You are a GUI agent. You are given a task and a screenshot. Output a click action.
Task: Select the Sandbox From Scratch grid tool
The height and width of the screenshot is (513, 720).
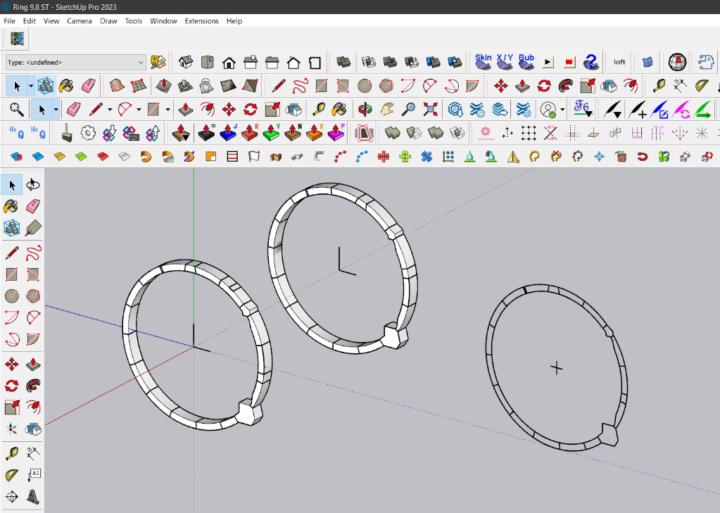tap(138, 85)
